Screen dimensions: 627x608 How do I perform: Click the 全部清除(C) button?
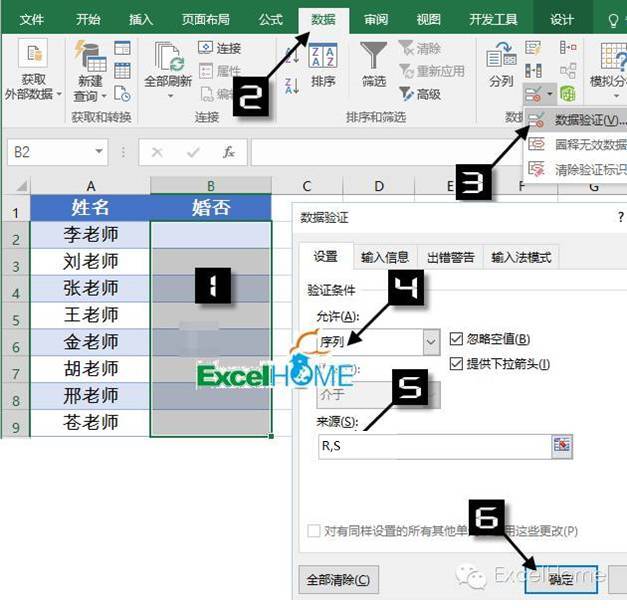tap(338, 580)
